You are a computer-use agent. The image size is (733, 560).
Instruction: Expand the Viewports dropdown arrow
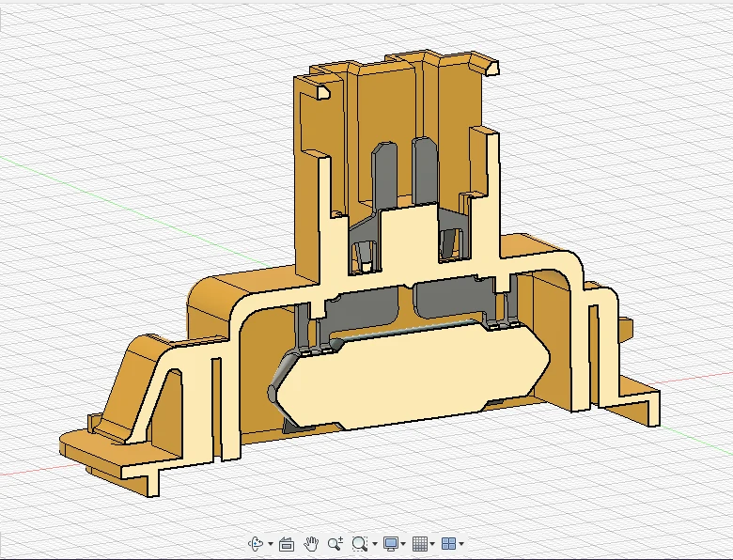click(461, 544)
